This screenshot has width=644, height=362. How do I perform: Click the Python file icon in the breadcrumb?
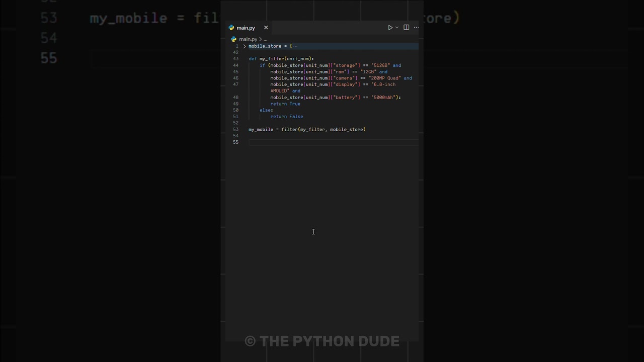pos(233,39)
